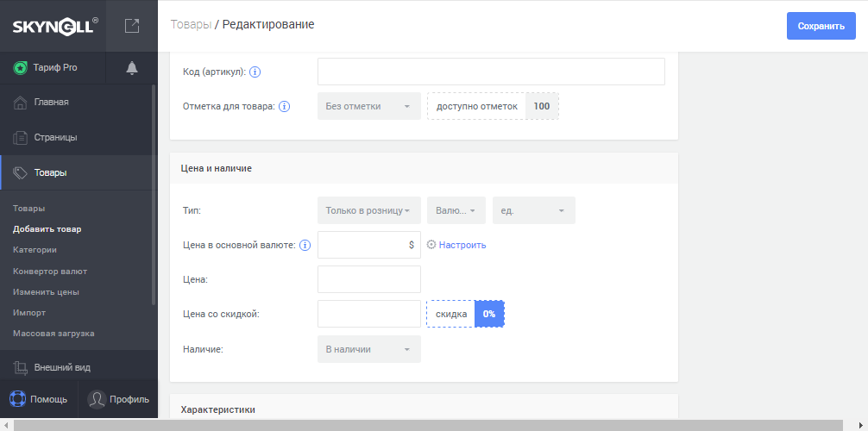Screen dimensions: 868x431
Task: Open the В наличии availability dropdown
Action: point(369,350)
